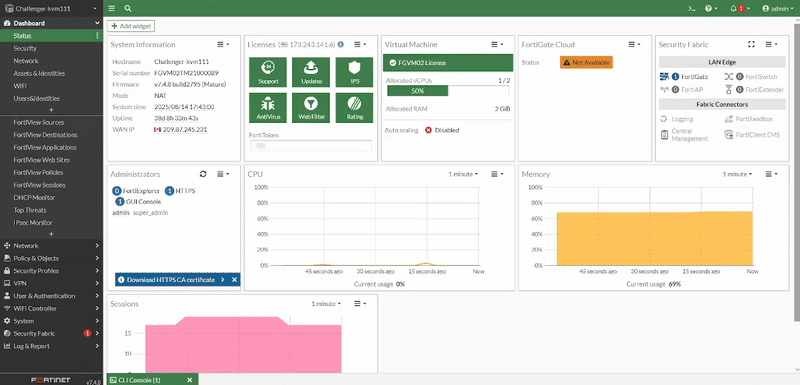The height and width of the screenshot is (385, 800).
Task: Click the AntiVirus license tile
Action: 268,108
